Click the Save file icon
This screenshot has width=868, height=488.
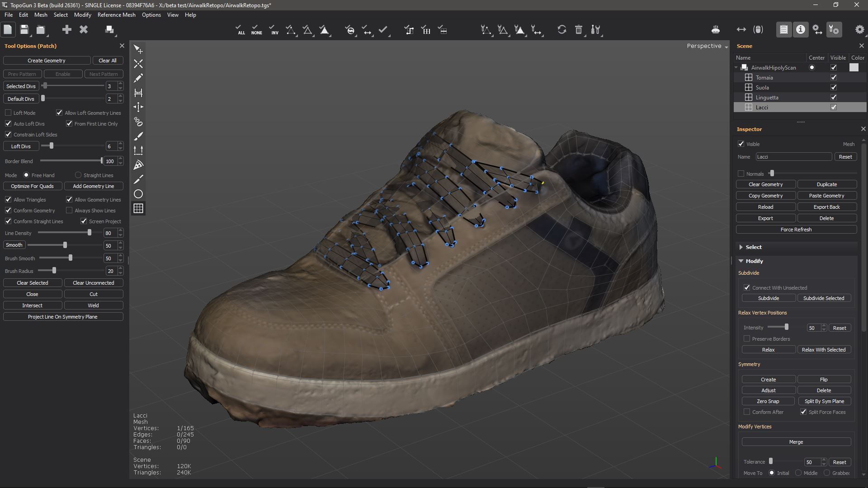24,30
